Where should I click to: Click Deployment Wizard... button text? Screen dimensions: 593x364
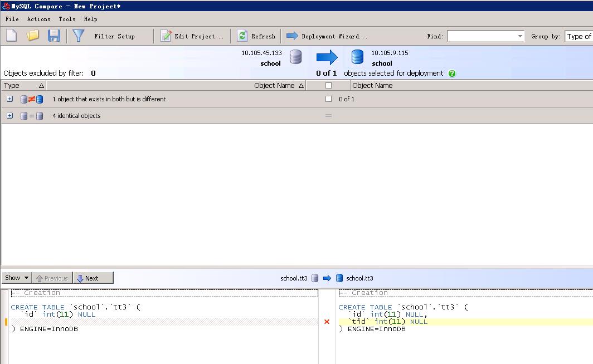(x=334, y=36)
